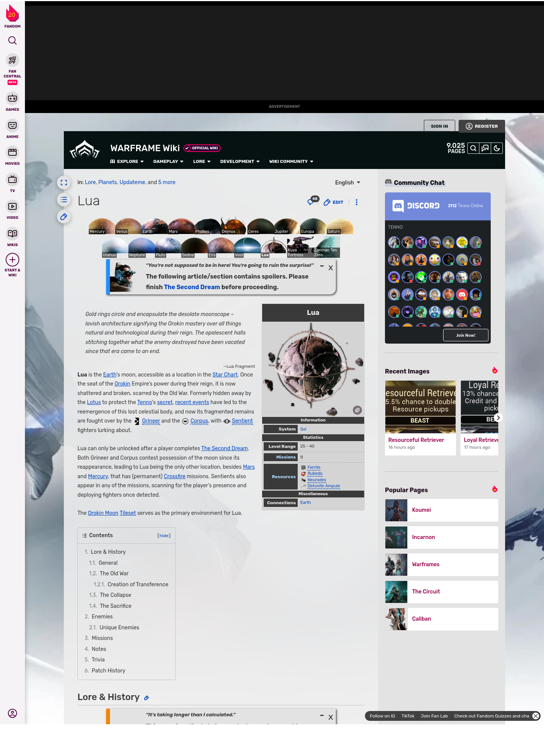
Task: Open the Games controller icon
Action: coord(12,98)
